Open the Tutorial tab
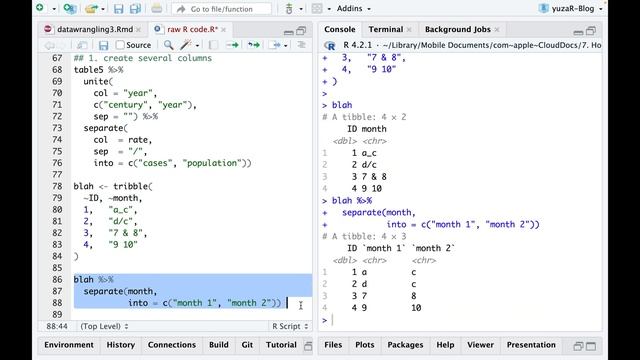Image resolution: width=640 pixels, height=360 pixels. click(x=281, y=345)
